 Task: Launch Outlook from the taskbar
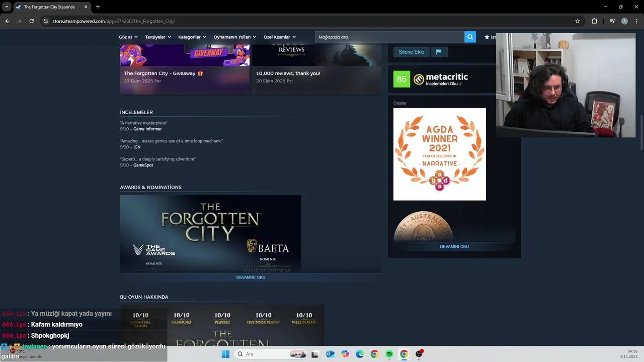click(x=330, y=354)
